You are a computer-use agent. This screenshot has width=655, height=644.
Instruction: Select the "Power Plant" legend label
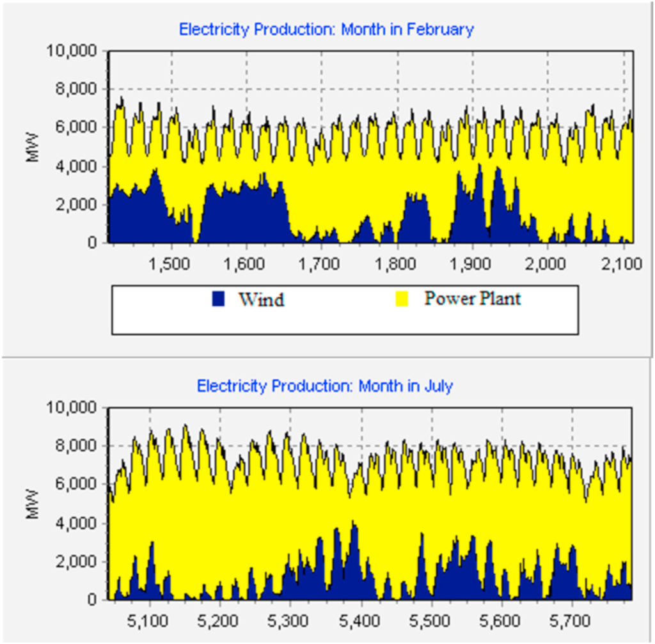[x=473, y=299]
